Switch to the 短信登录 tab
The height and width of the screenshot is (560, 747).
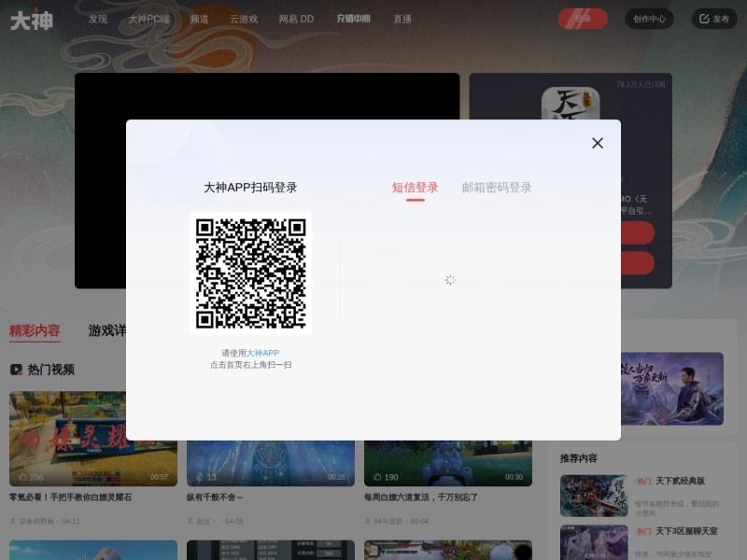(415, 188)
